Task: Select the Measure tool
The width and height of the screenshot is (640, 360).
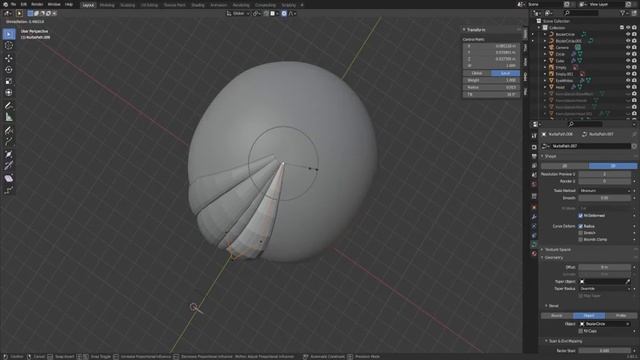Action: coord(9,117)
